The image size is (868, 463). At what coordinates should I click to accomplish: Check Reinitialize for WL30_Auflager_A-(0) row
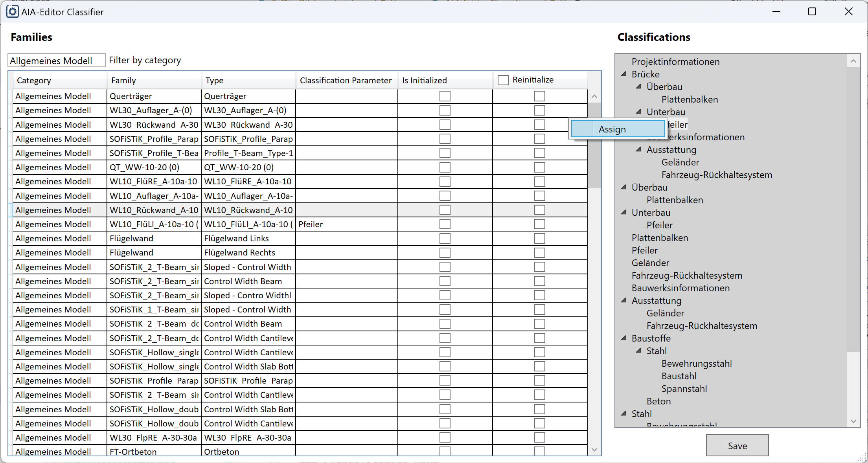[539, 110]
